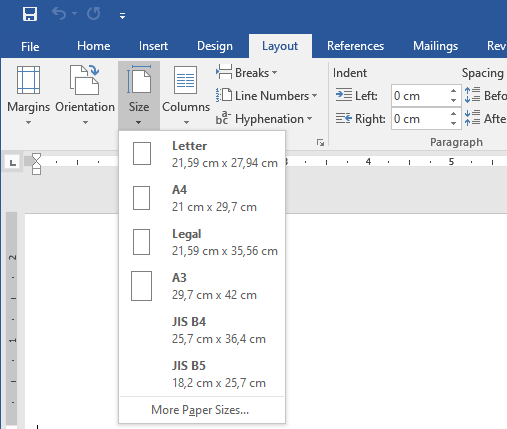Expand the Hyphenation dropdown
The image size is (507, 429).
coord(264,119)
